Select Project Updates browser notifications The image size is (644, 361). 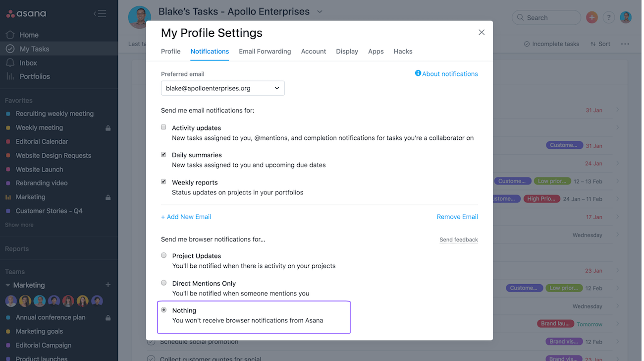[163, 255]
